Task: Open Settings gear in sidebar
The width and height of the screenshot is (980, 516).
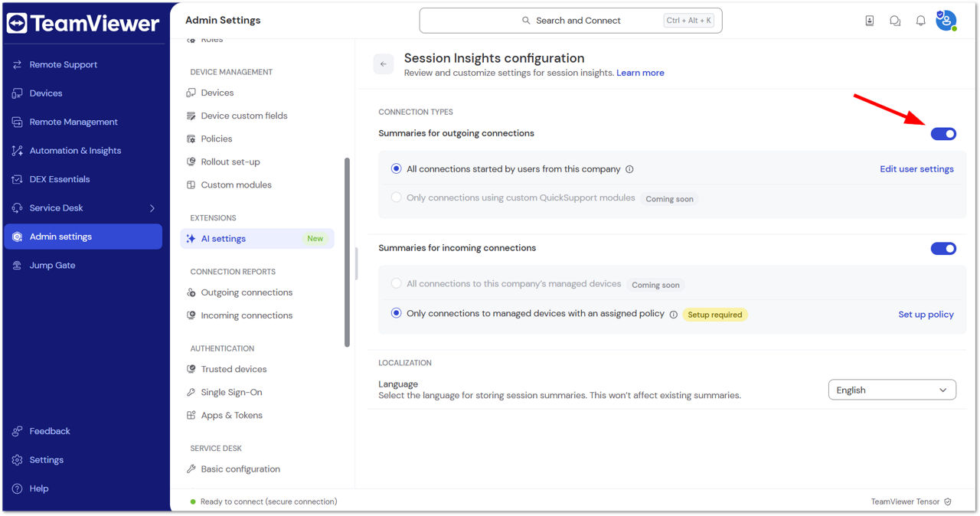Action: pos(17,460)
